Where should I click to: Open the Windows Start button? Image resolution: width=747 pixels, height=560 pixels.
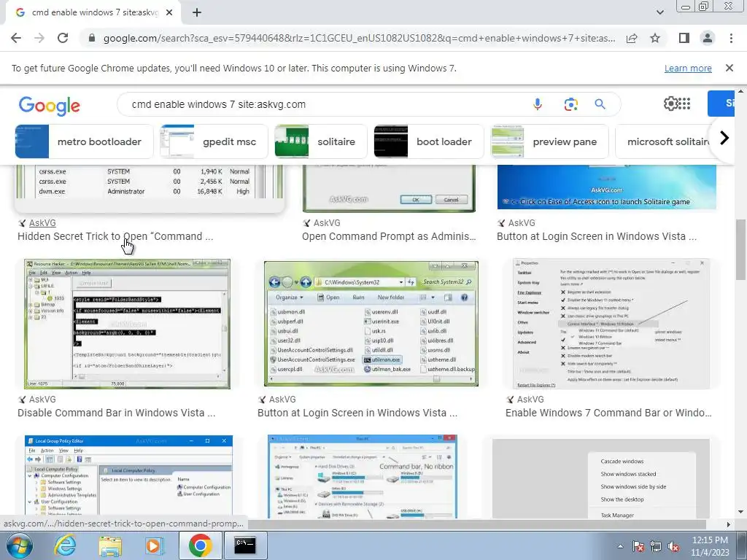coord(19,545)
